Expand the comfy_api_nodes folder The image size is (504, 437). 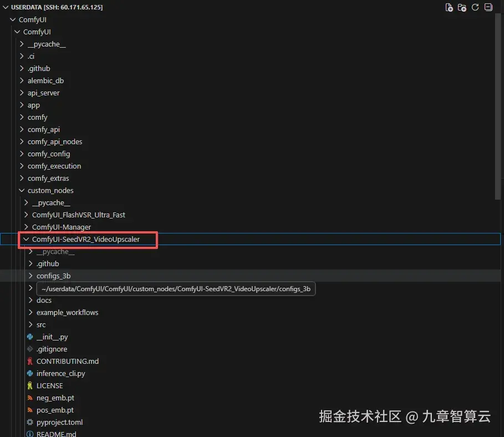tap(22, 141)
